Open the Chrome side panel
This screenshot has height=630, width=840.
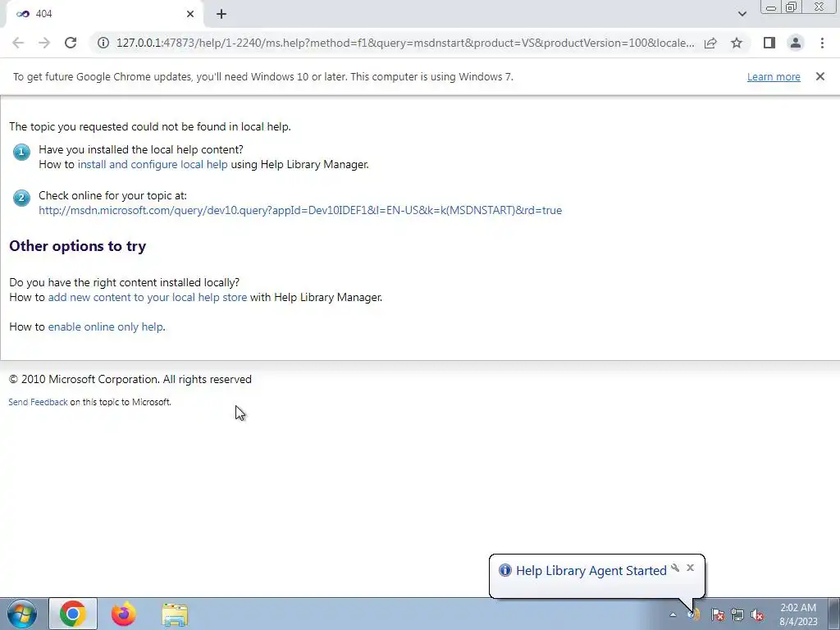tap(769, 43)
